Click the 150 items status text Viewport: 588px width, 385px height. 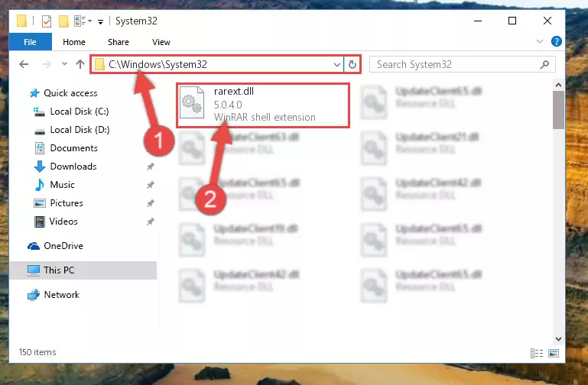point(37,352)
